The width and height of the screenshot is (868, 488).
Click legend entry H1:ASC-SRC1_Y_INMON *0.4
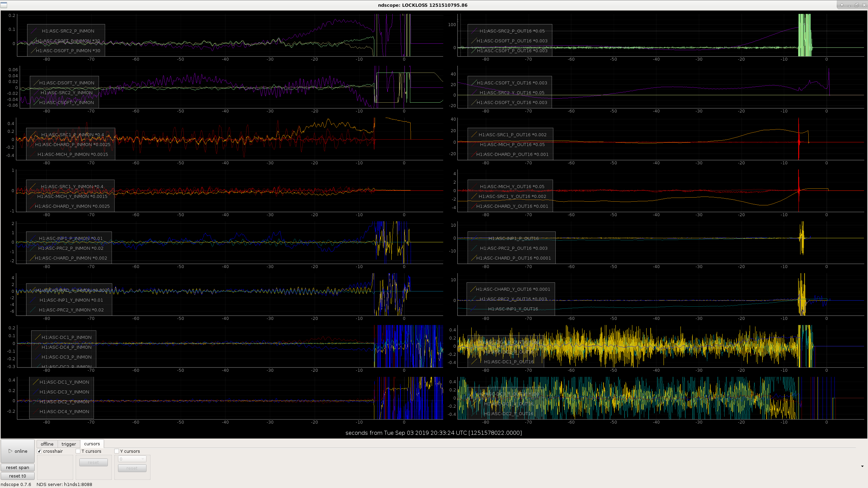tap(72, 186)
